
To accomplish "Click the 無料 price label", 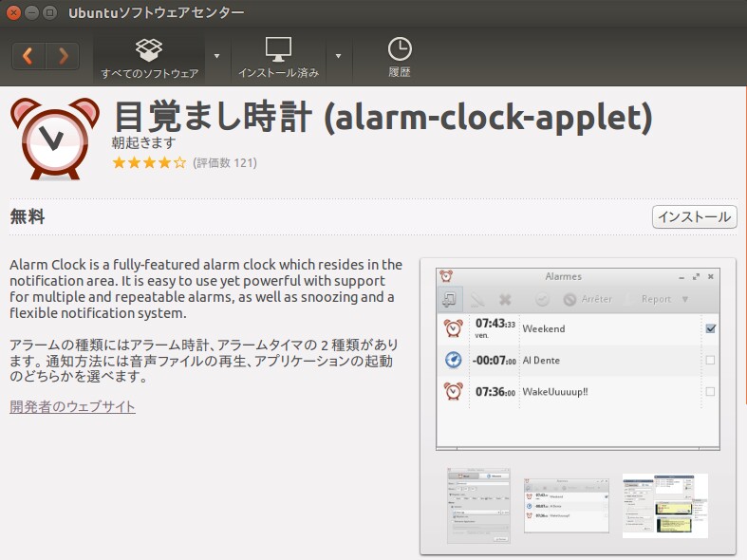I will pyautogui.click(x=28, y=216).
